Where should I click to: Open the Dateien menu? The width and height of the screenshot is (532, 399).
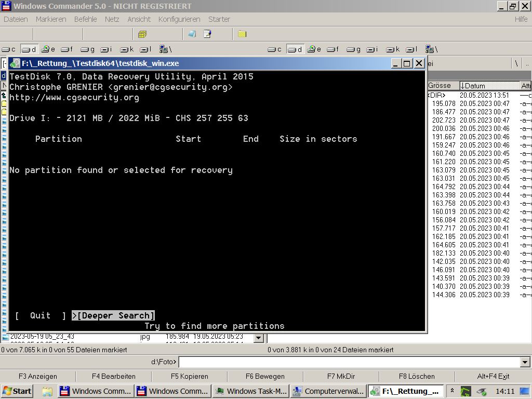[16, 19]
